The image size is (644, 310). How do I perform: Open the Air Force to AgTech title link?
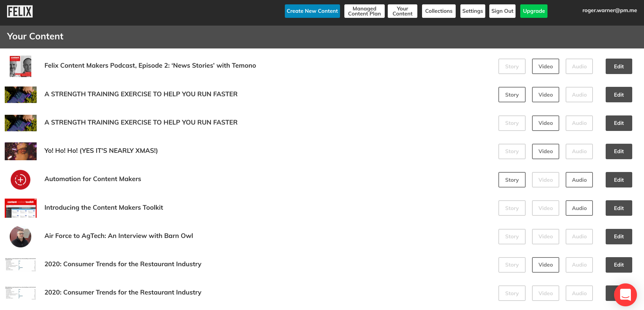[119, 236]
